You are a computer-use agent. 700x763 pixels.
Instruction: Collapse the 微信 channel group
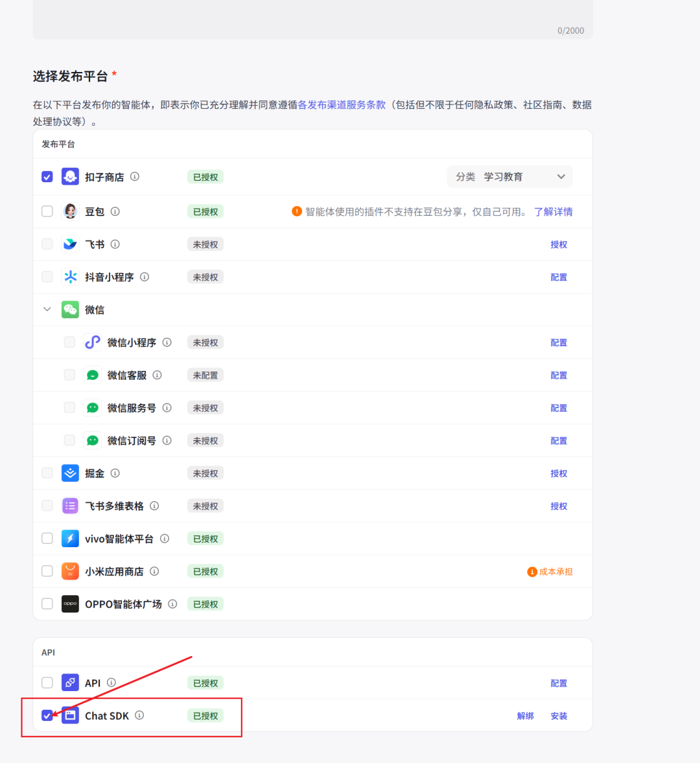point(47,309)
